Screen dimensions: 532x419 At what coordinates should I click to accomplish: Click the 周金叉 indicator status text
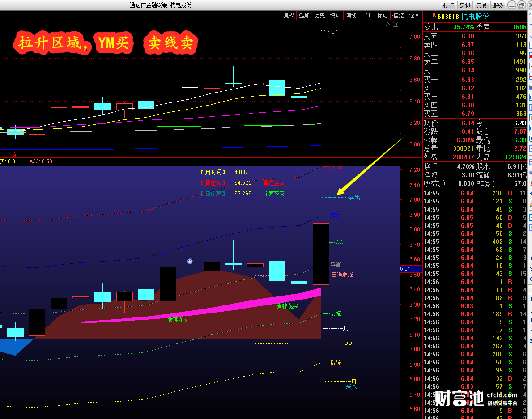click(x=274, y=183)
